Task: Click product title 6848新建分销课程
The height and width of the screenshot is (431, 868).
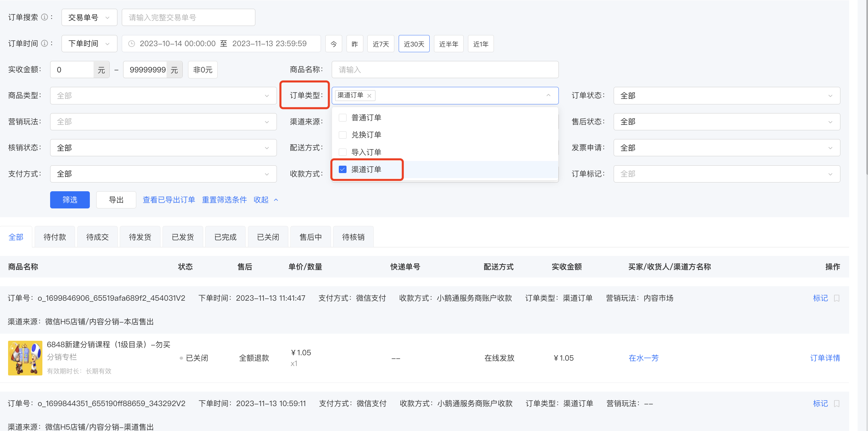Action: point(108,345)
